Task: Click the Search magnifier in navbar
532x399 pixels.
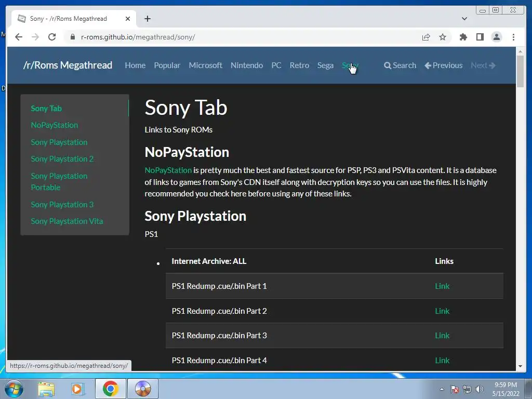Action: tap(400, 65)
